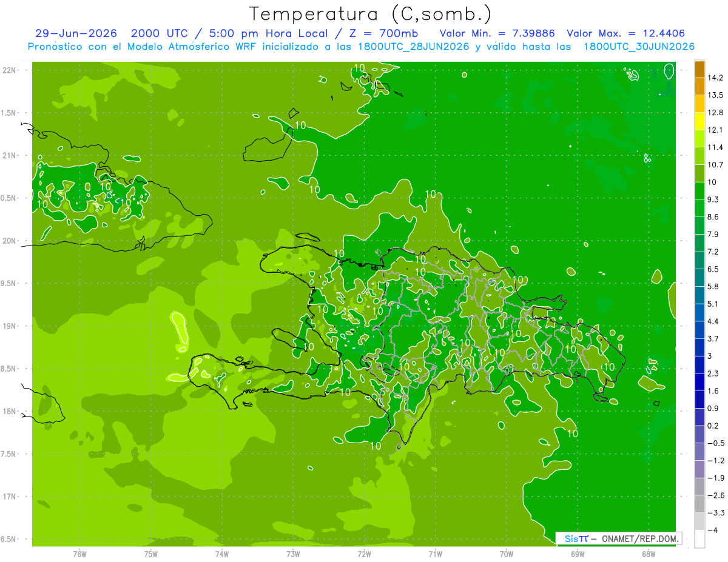Select the "Z = 700mb" level label
The image size is (728, 562).
pyautogui.click(x=383, y=33)
